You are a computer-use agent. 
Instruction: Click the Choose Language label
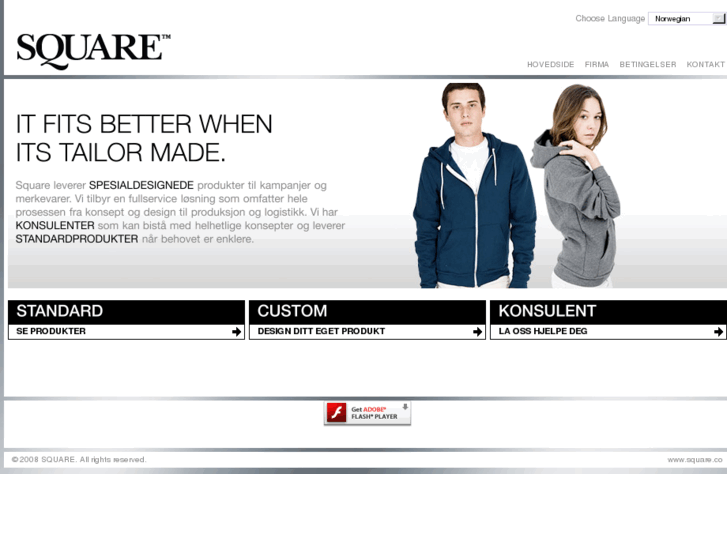coord(610,19)
